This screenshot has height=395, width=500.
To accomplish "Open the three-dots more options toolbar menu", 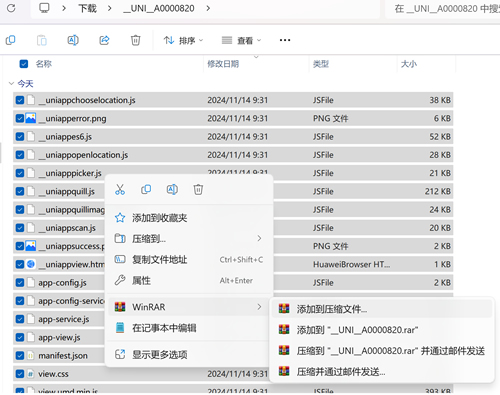I will [x=285, y=40].
